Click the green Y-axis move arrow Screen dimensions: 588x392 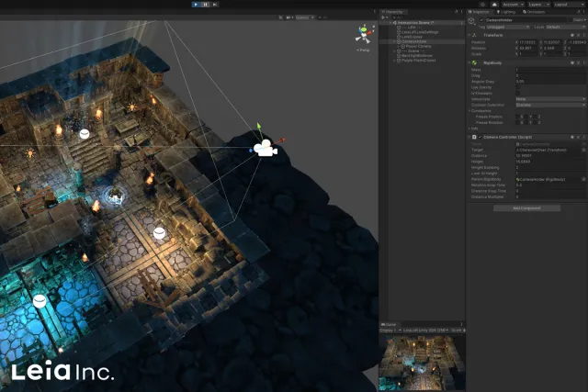(259, 127)
